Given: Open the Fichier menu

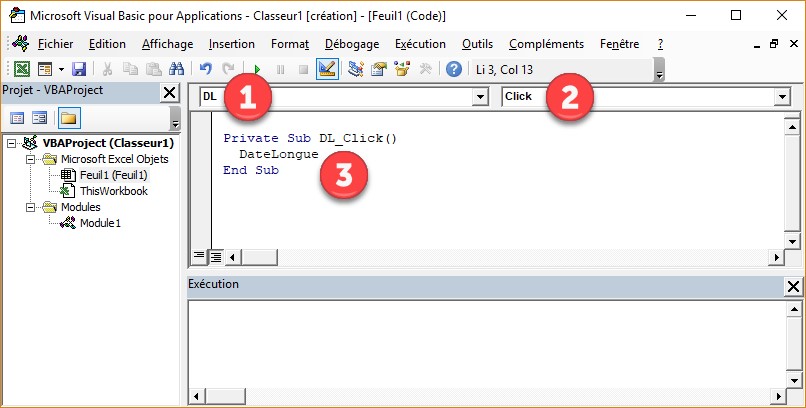Looking at the screenshot, I should [x=56, y=44].
